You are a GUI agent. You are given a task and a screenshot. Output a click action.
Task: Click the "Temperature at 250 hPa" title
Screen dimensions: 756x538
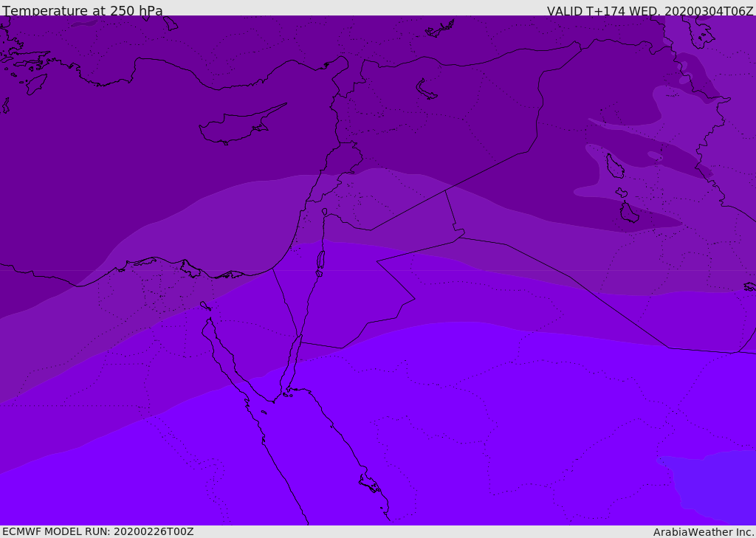(x=83, y=11)
